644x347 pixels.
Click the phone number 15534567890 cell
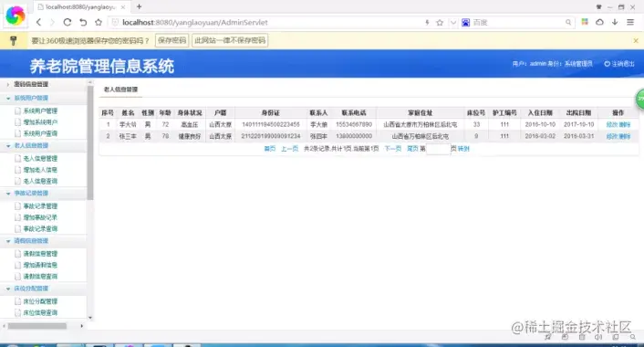tap(354, 124)
